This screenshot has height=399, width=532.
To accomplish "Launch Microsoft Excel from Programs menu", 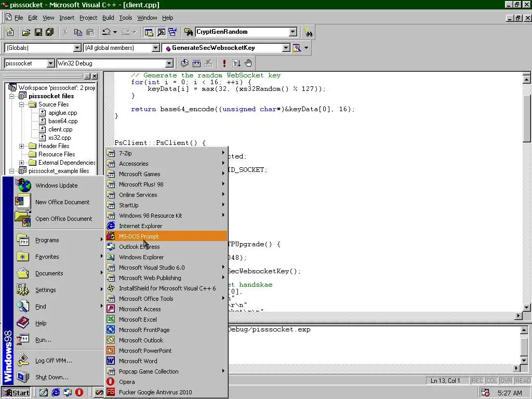I will pos(166,320).
